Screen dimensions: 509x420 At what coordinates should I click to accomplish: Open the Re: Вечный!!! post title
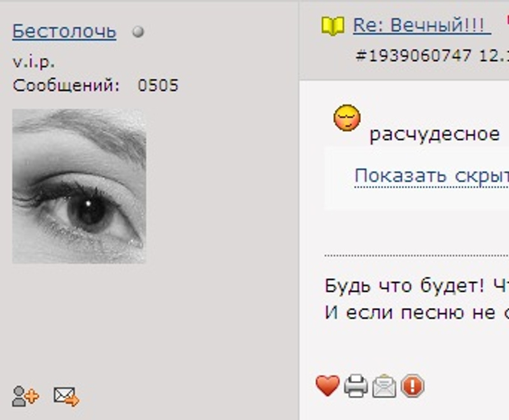click(x=422, y=25)
